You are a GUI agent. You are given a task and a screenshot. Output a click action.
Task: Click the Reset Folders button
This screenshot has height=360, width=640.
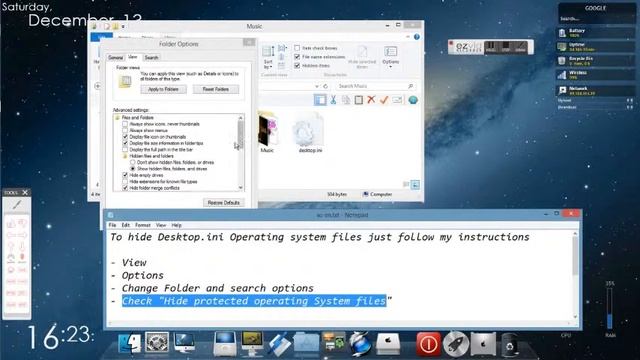[x=216, y=89]
